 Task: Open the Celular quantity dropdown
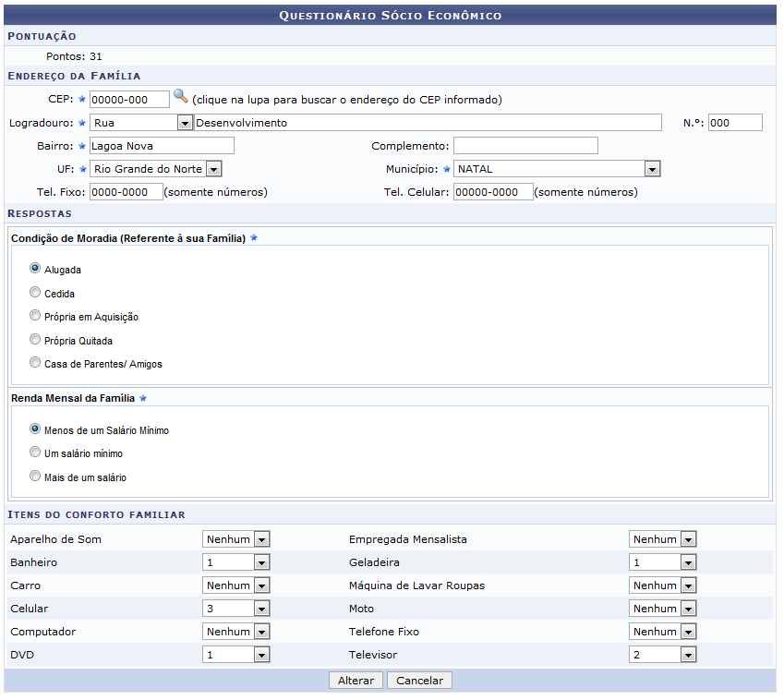coord(261,609)
